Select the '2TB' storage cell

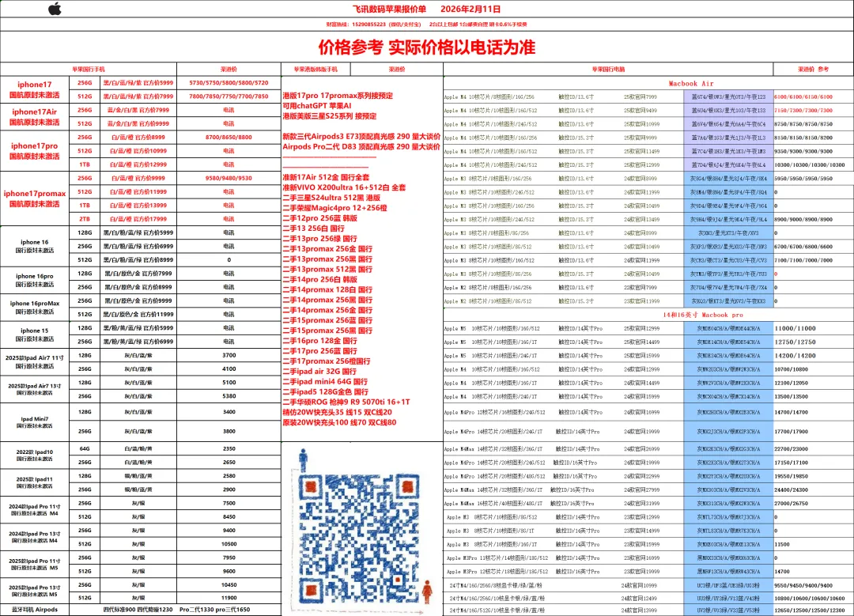(85, 219)
